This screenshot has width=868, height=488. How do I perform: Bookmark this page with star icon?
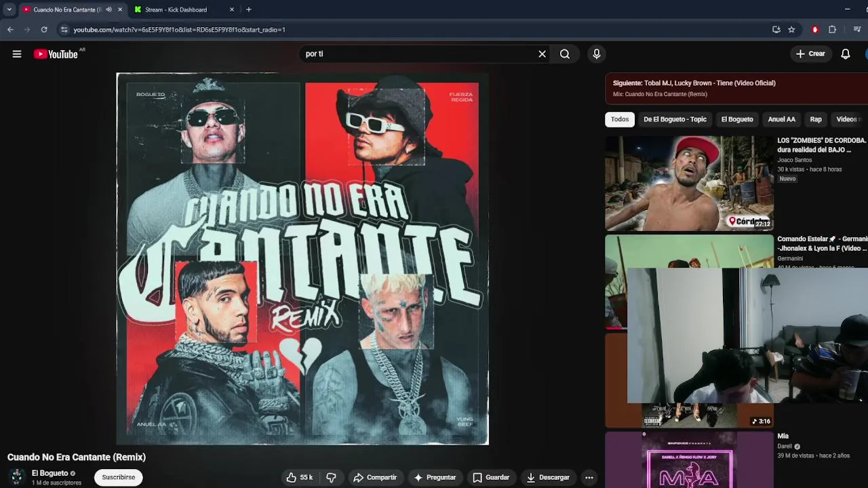(791, 30)
